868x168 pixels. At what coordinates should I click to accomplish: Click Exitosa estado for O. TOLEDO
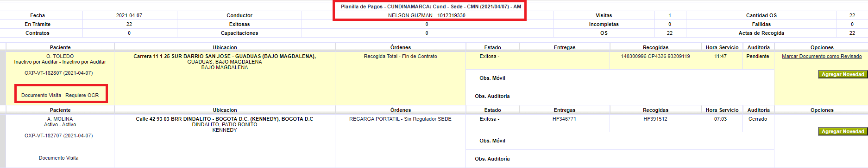pos(489,56)
